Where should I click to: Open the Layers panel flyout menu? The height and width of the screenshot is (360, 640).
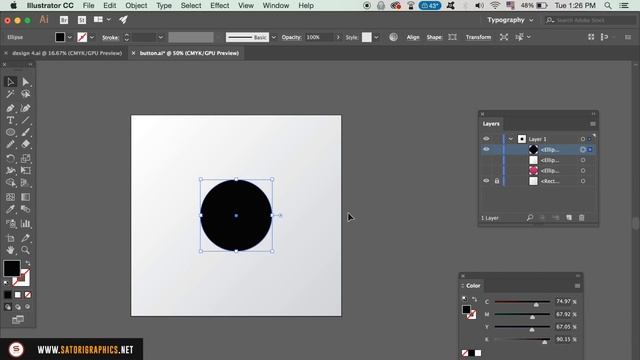pos(593,124)
